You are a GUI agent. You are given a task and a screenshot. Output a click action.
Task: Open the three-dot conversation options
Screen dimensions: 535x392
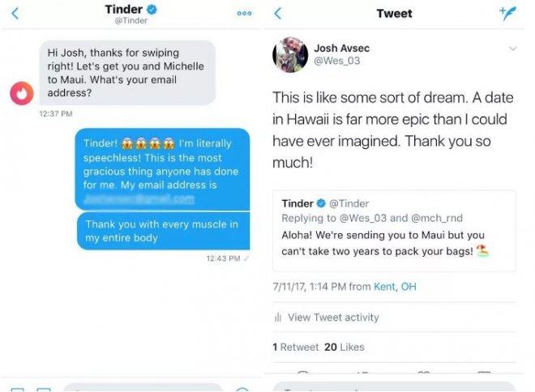point(244,13)
